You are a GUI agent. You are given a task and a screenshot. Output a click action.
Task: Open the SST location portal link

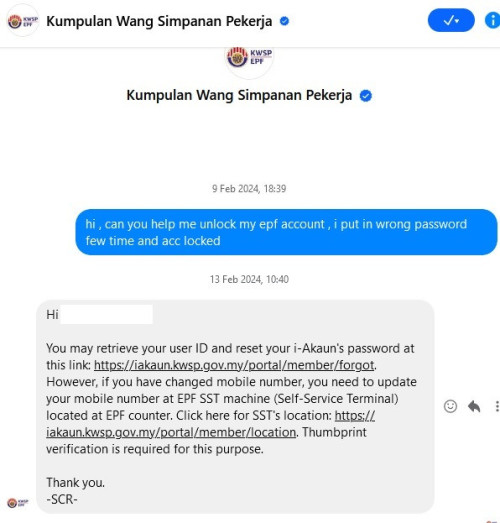point(210,424)
